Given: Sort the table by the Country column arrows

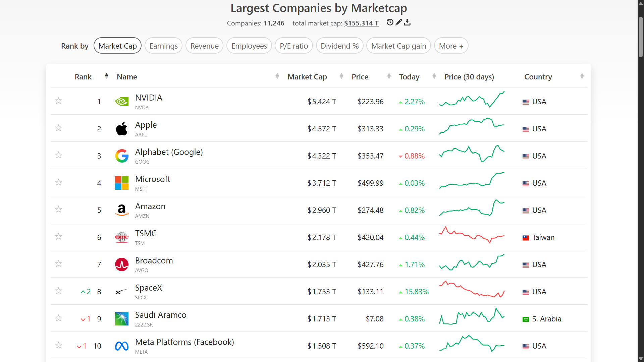Looking at the screenshot, I should 582,76.
